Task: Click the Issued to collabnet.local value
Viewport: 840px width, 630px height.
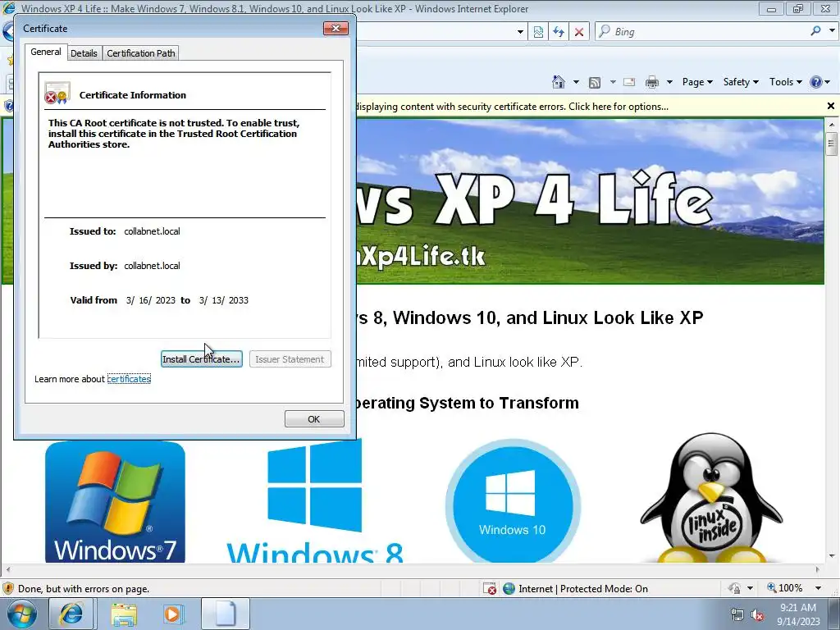Action: [152, 231]
